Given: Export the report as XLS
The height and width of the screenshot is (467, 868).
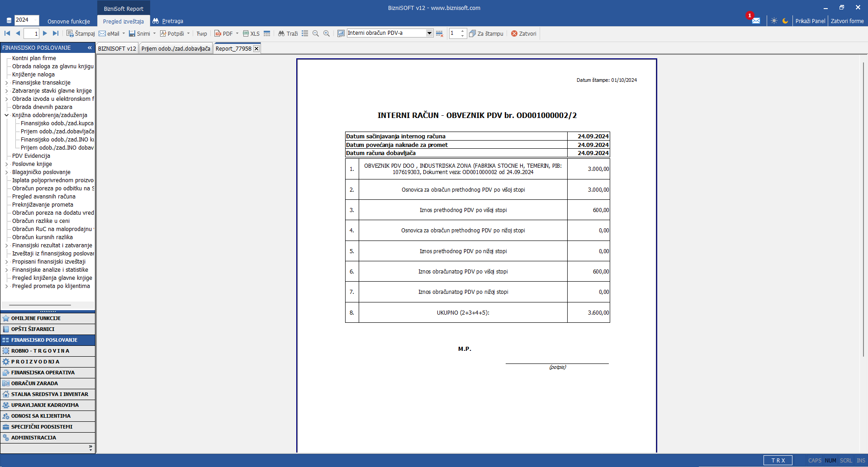Looking at the screenshot, I should tap(251, 33).
